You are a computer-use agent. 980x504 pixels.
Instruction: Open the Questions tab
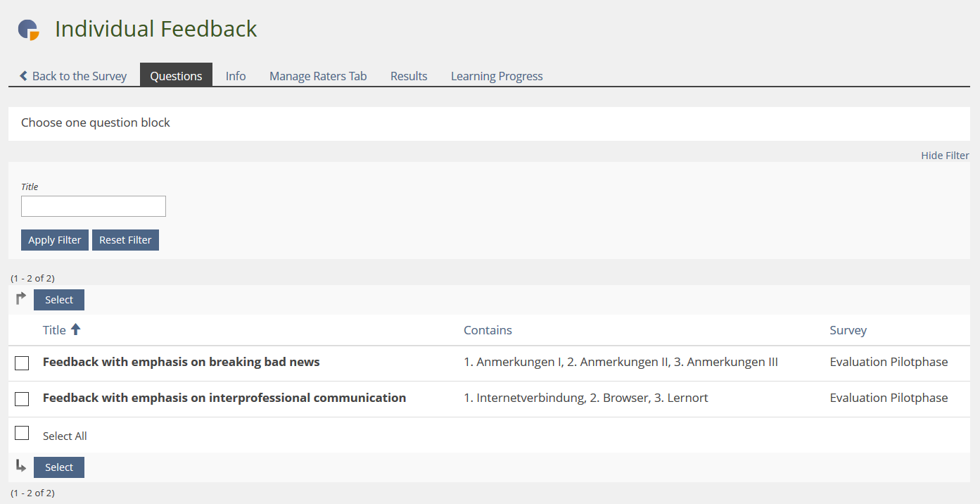[176, 76]
